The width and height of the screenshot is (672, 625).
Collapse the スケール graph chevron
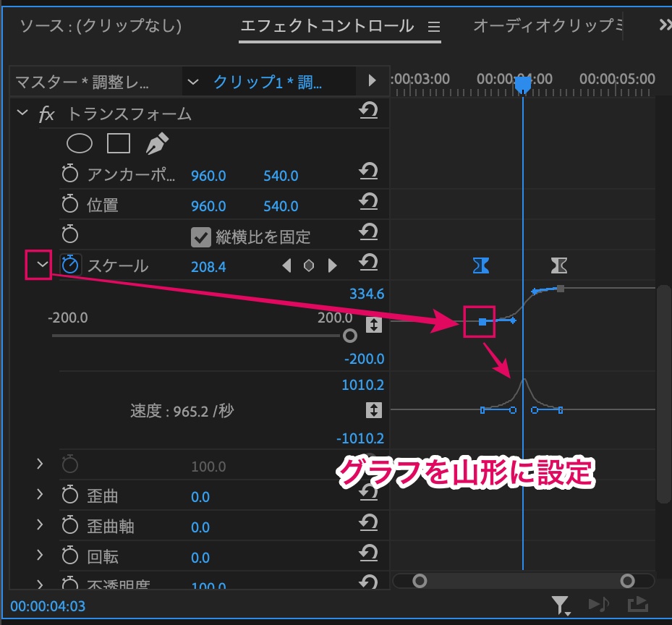pyautogui.click(x=43, y=265)
